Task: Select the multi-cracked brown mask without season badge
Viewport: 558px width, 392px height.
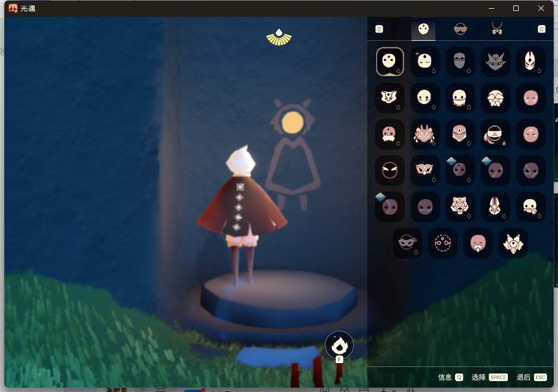Action: (x=531, y=170)
